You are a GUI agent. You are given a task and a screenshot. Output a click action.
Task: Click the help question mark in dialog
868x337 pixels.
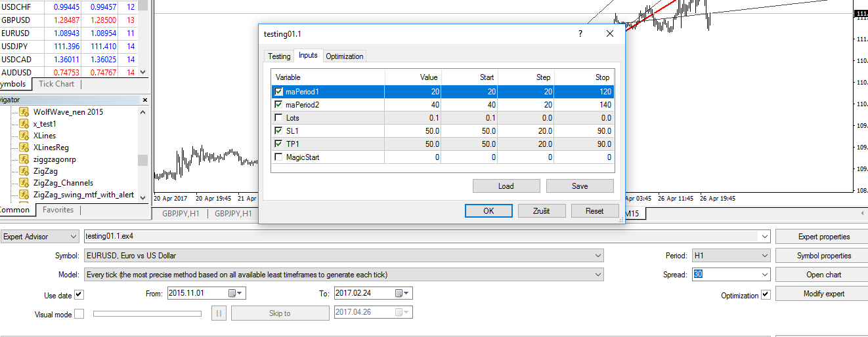tap(580, 33)
